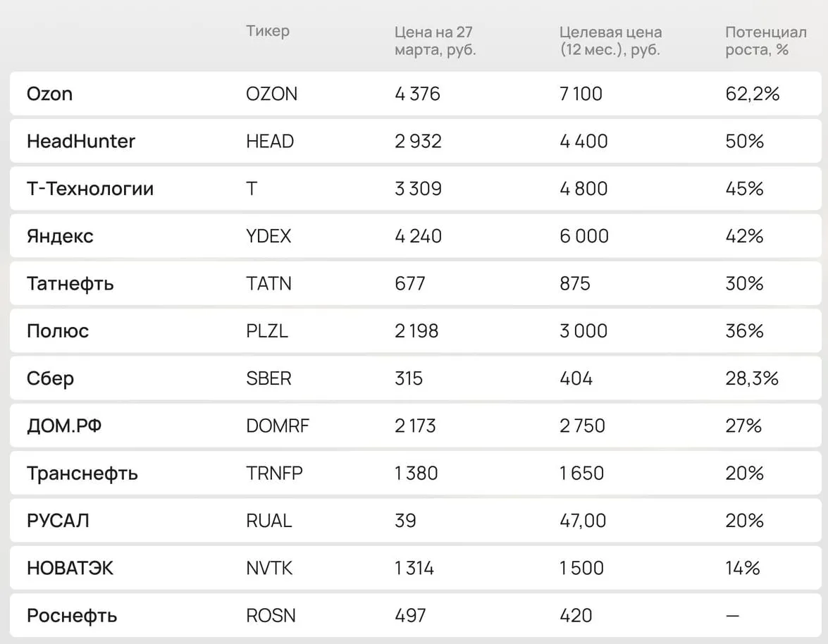Image resolution: width=828 pixels, height=644 pixels.
Task: Click the YDEX ticker
Action: coord(268,236)
